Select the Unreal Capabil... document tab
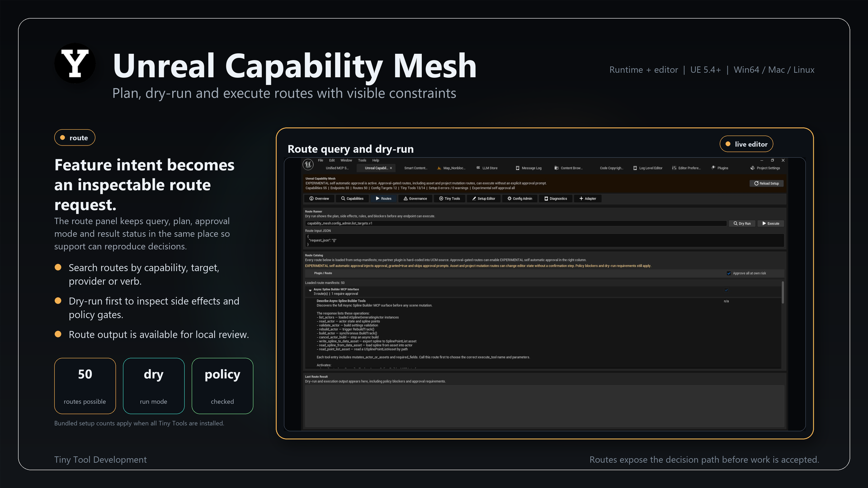This screenshot has height=488, width=868. [x=376, y=168]
